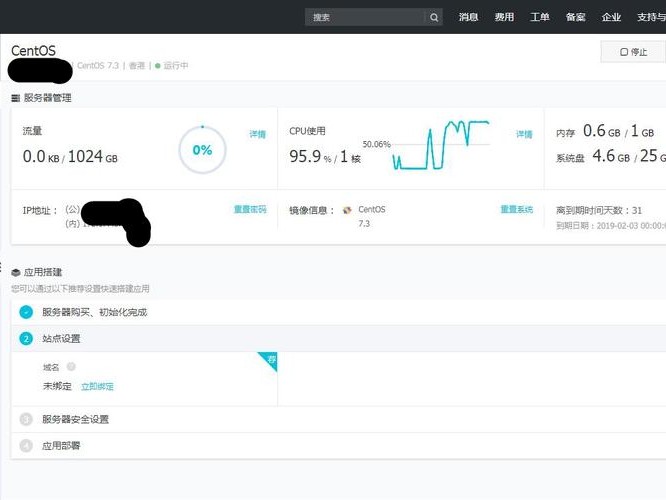Image resolution: width=666 pixels, height=500 pixels.
Task: Click the step 4 circle icon
Action: pyautogui.click(x=26, y=446)
